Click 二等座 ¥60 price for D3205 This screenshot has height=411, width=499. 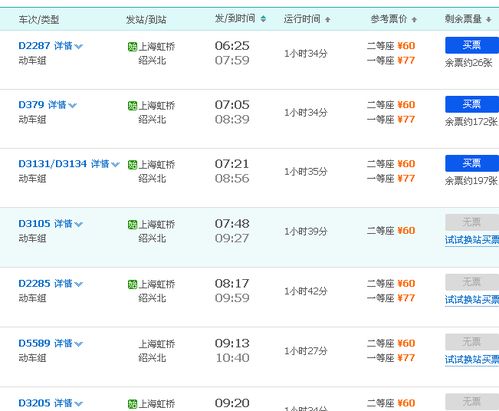pyautogui.click(x=391, y=403)
